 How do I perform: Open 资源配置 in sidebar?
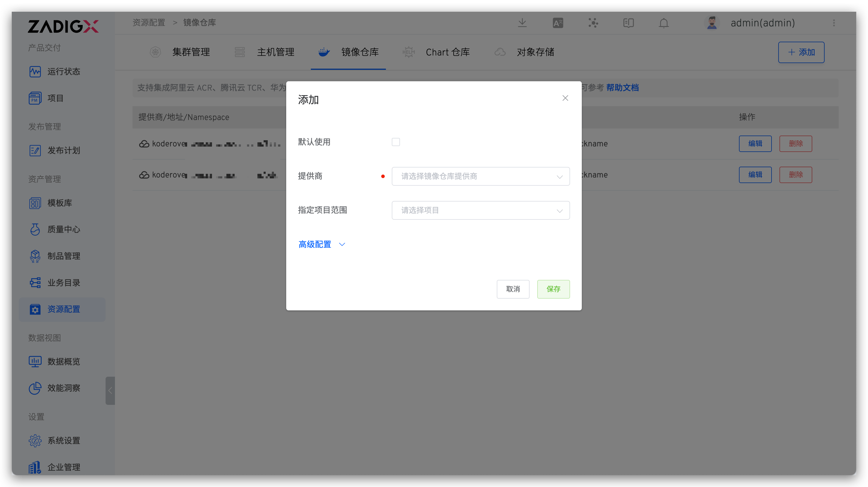[x=62, y=309]
